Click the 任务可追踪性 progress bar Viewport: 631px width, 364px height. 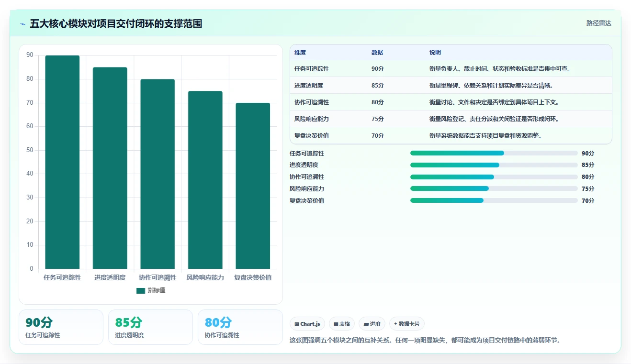click(x=494, y=153)
